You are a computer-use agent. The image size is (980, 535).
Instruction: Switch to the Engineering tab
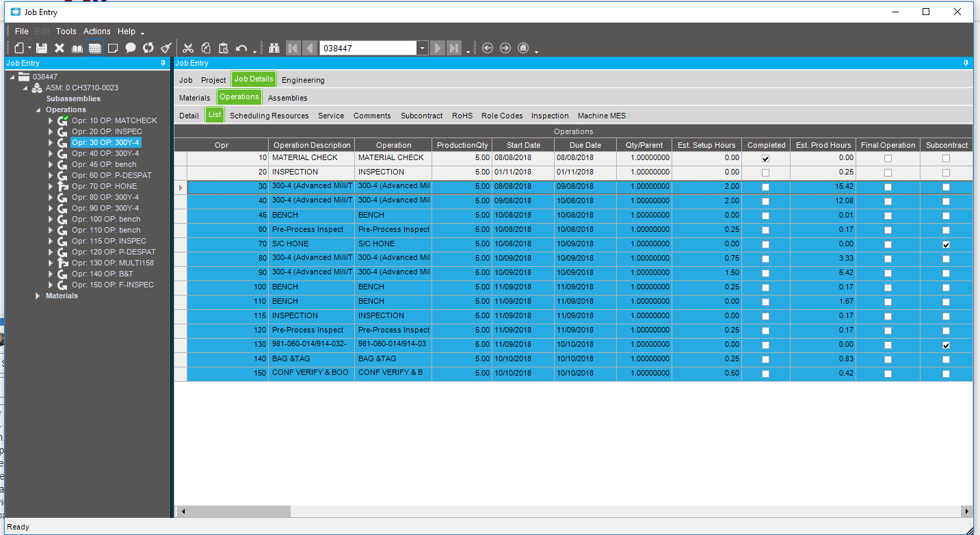coord(303,80)
